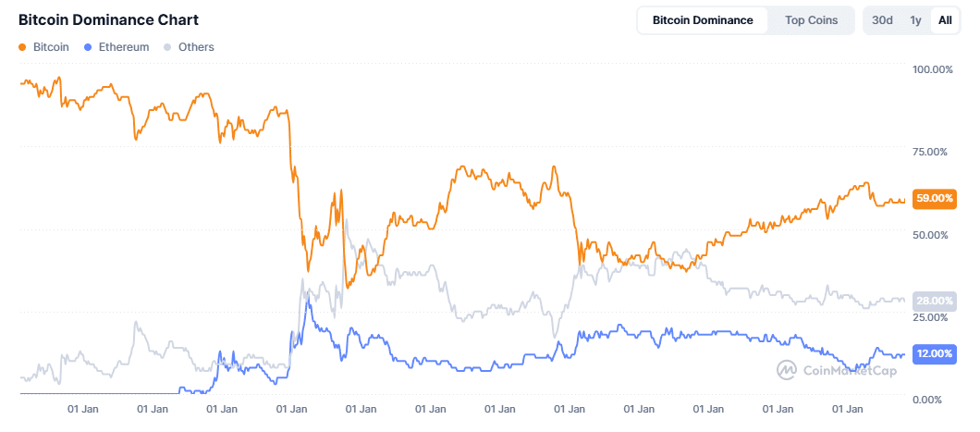The image size is (980, 432).
Task: Click the orange 59.00% Bitcoin value badge
Action: pyautogui.click(x=934, y=198)
